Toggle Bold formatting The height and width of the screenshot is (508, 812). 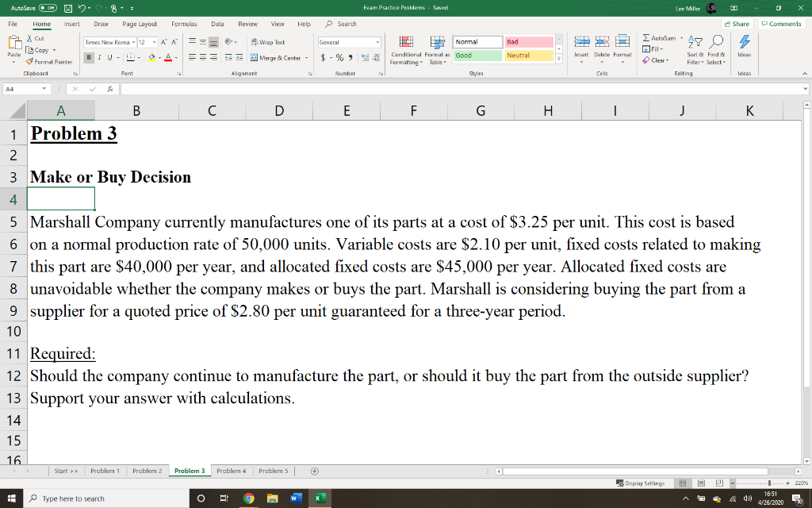coord(89,57)
